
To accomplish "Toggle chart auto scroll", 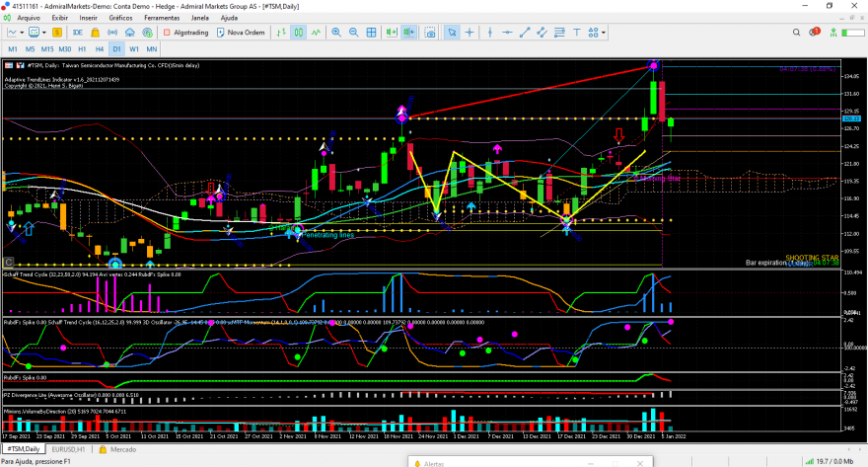I will tap(392, 32).
